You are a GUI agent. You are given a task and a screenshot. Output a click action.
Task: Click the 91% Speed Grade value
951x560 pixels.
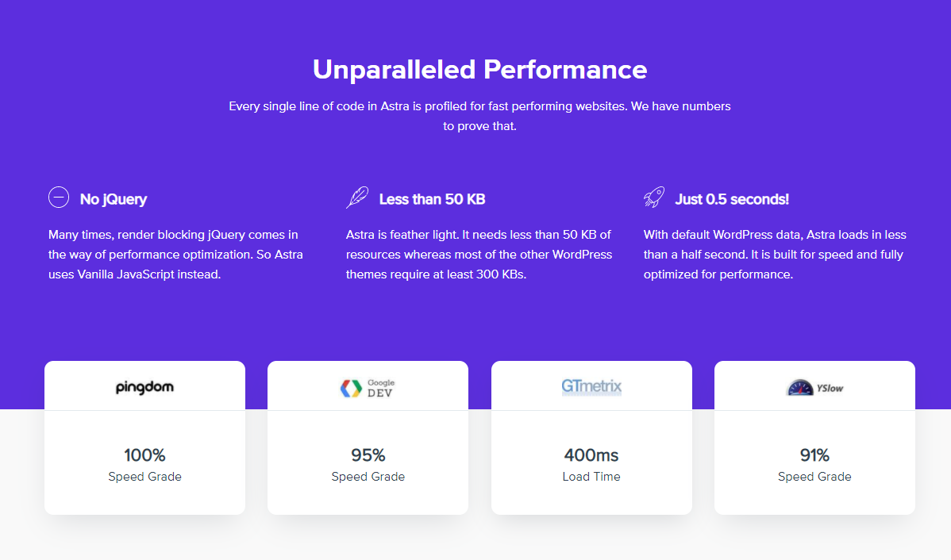click(x=814, y=455)
